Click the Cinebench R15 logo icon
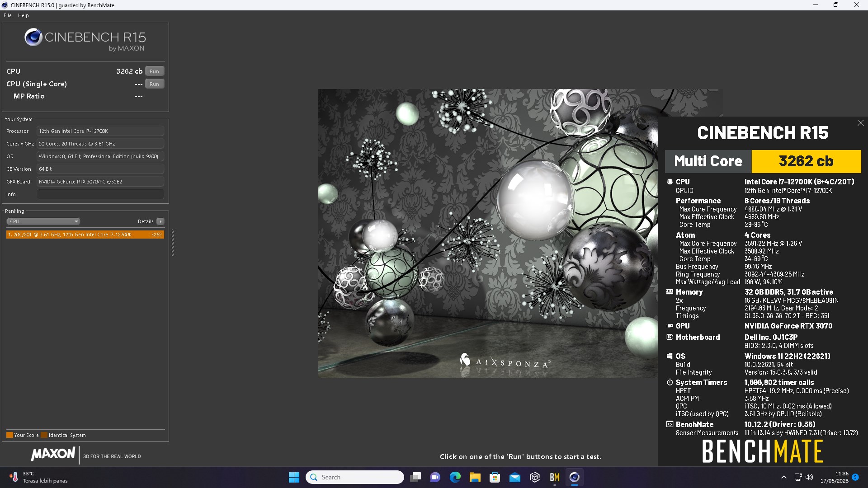 pos(33,37)
